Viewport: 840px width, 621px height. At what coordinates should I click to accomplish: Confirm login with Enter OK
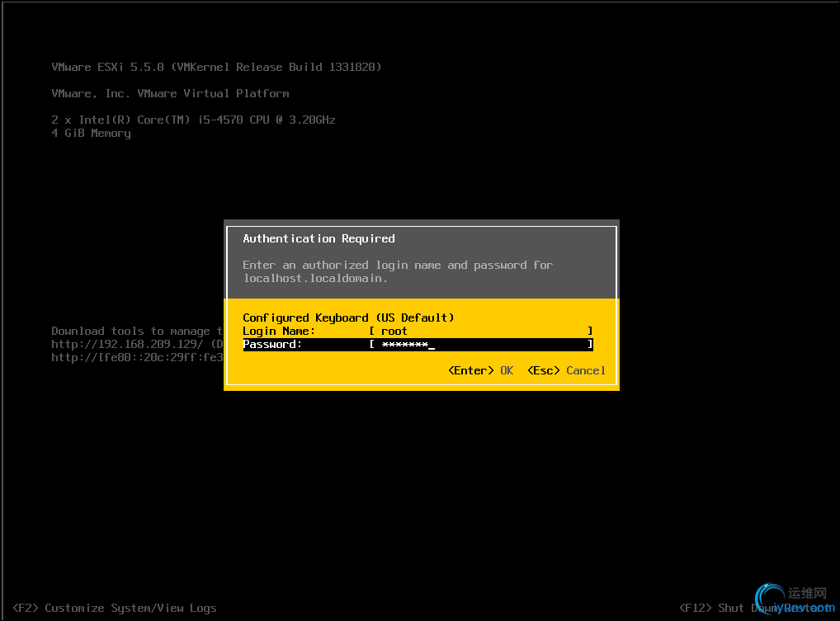(480, 370)
